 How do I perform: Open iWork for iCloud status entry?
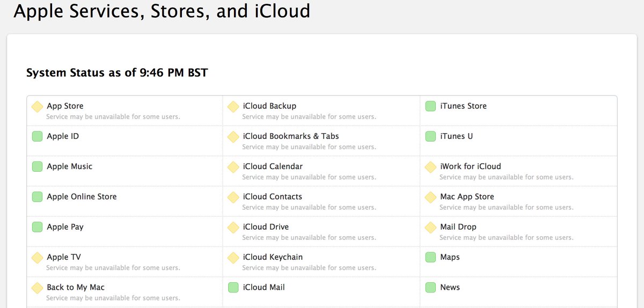[x=518, y=171]
